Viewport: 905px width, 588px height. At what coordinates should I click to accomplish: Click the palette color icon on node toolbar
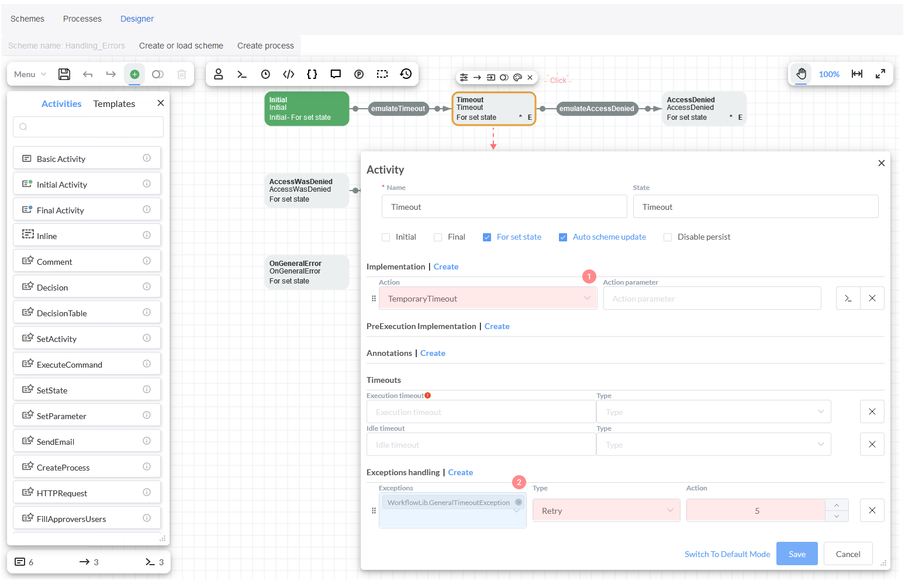517,77
